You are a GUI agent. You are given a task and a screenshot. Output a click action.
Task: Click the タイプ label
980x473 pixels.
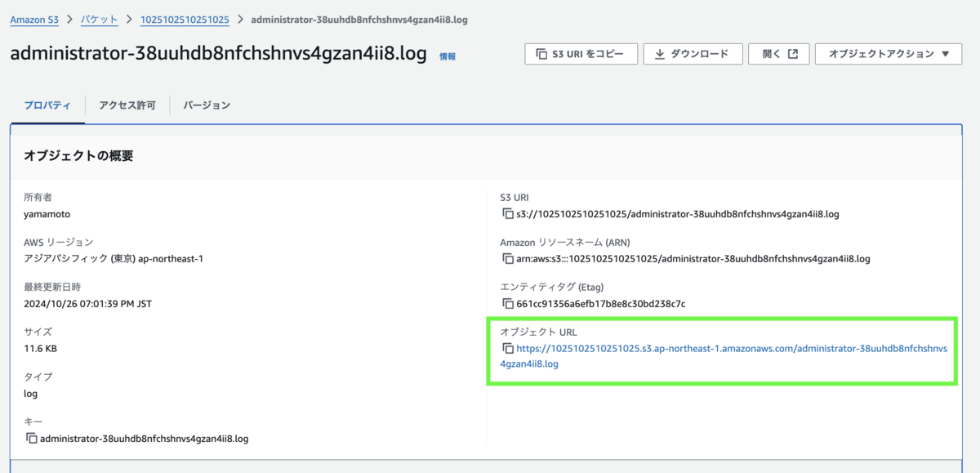point(38,377)
